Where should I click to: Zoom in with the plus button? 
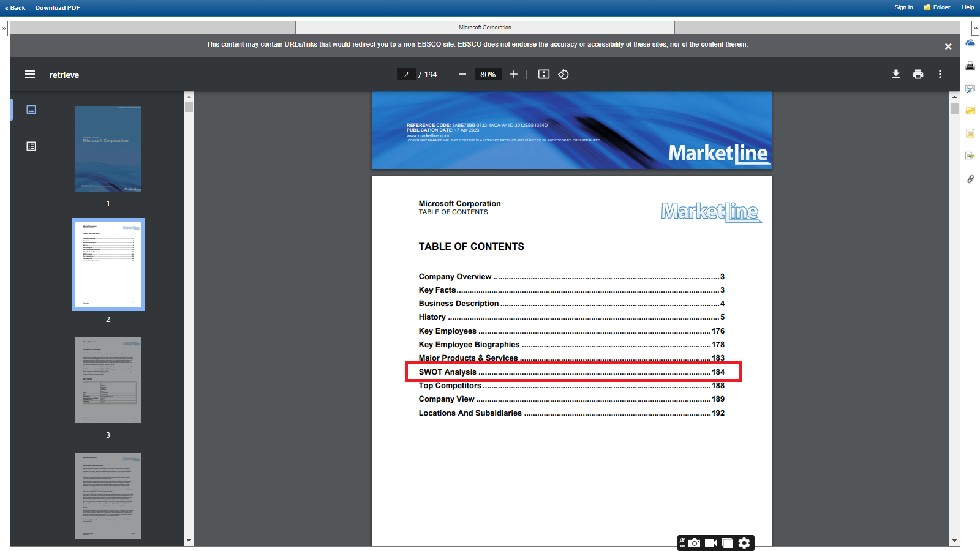(x=514, y=74)
